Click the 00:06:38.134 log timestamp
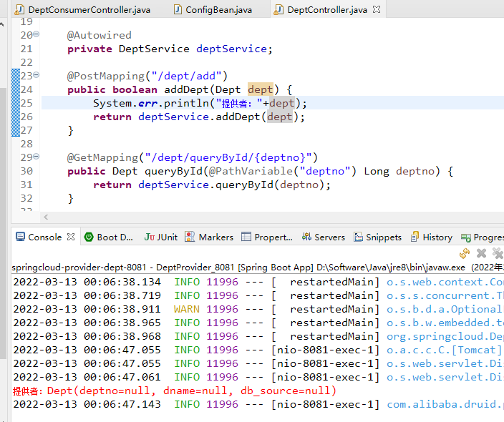This screenshot has width=504, height=422. (87, 282)
